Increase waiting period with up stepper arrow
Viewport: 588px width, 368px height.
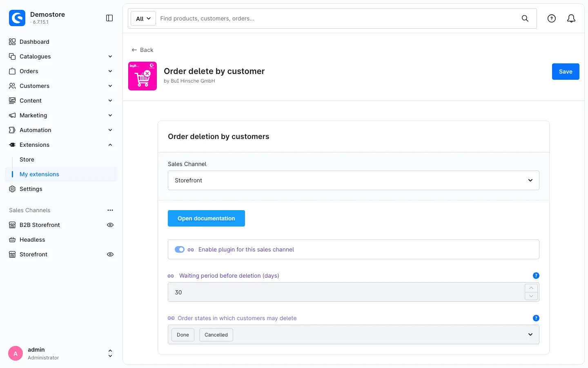(531, 288)
